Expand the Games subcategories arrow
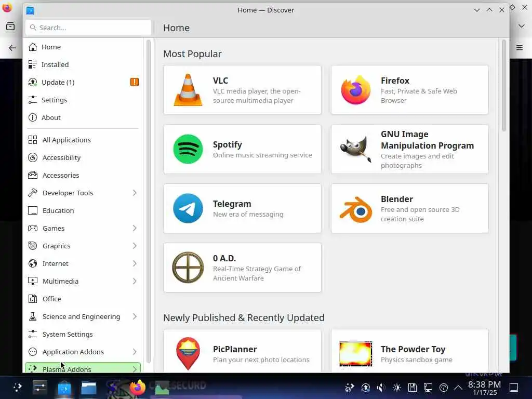532x399 pixels. click(135, 228)
